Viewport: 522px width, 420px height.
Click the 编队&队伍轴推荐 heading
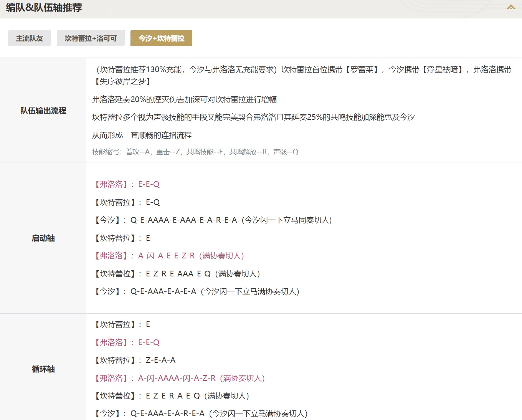coord(44,7)
